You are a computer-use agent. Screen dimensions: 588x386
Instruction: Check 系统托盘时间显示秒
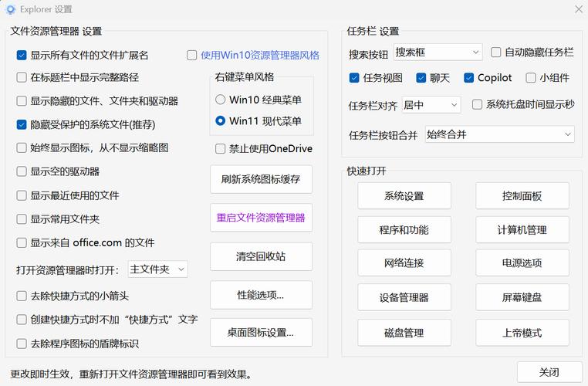click(x=477, y=104)
